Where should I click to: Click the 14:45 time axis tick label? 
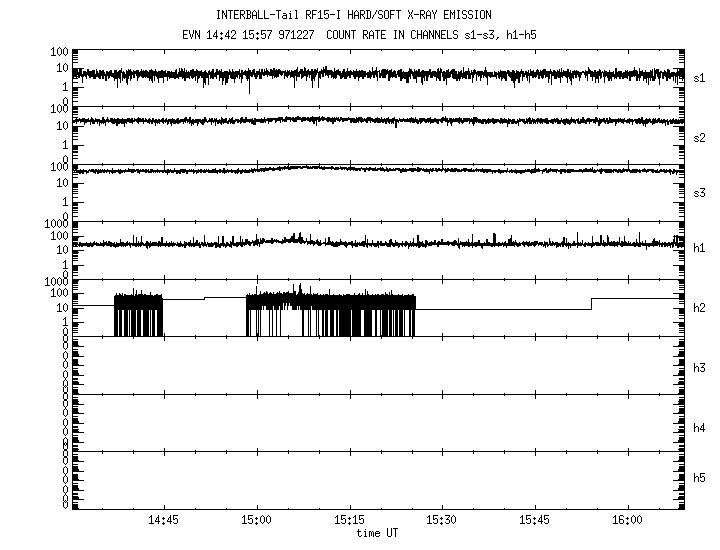point(163,521)
